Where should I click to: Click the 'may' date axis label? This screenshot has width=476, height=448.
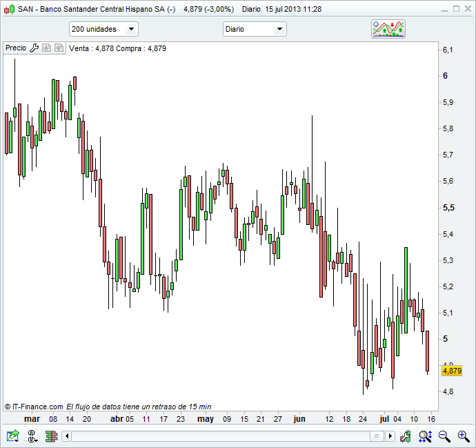[x=206, y=419]
